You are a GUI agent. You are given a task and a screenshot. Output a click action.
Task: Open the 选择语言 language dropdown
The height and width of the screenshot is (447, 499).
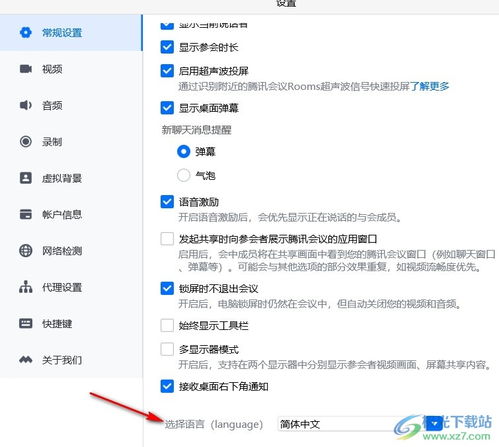[x=435, y=424]
